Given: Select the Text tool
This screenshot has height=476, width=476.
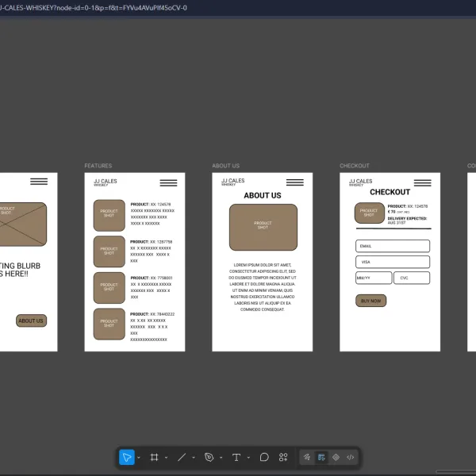Looking at the screenshot, I should [236, 457].
